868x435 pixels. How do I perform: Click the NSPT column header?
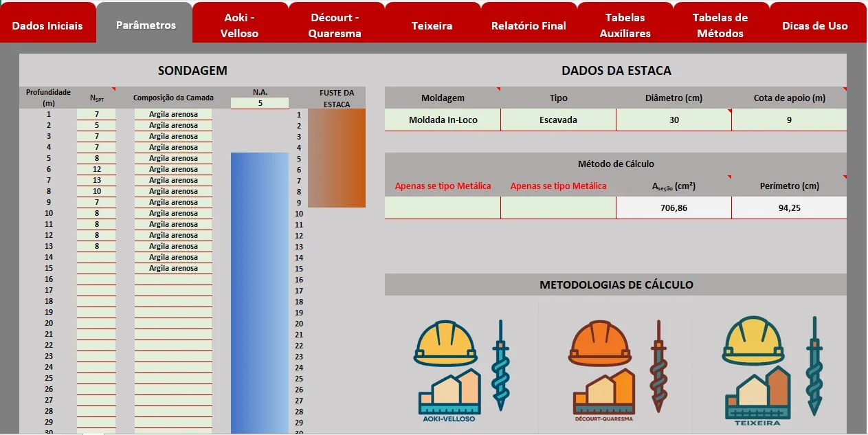click(96, 98)
